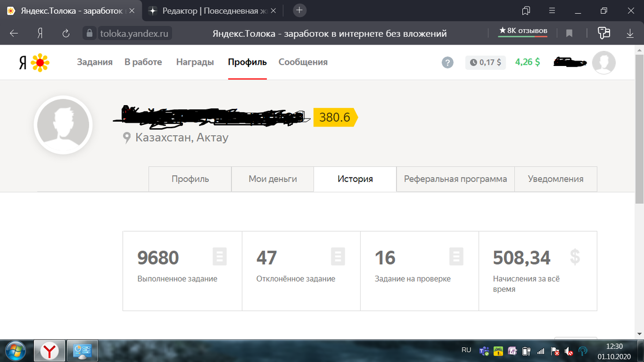Open browser downloads arrow icon
Viewport: 644px width, 362px height.
pos(631,33)
